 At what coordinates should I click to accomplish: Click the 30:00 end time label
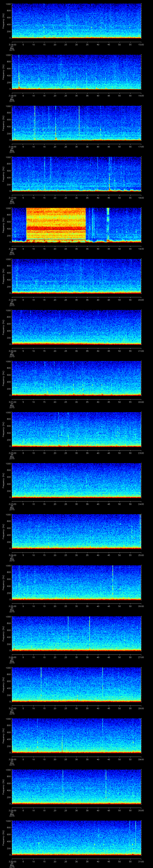click(x=141, y=810)
